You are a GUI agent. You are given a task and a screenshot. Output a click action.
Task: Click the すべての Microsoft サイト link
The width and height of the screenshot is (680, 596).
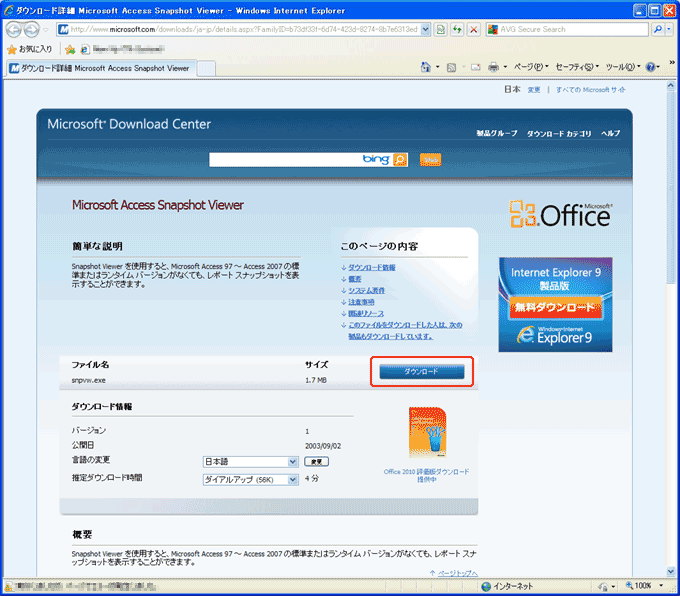pyautogui.click(x=591, y=90)
